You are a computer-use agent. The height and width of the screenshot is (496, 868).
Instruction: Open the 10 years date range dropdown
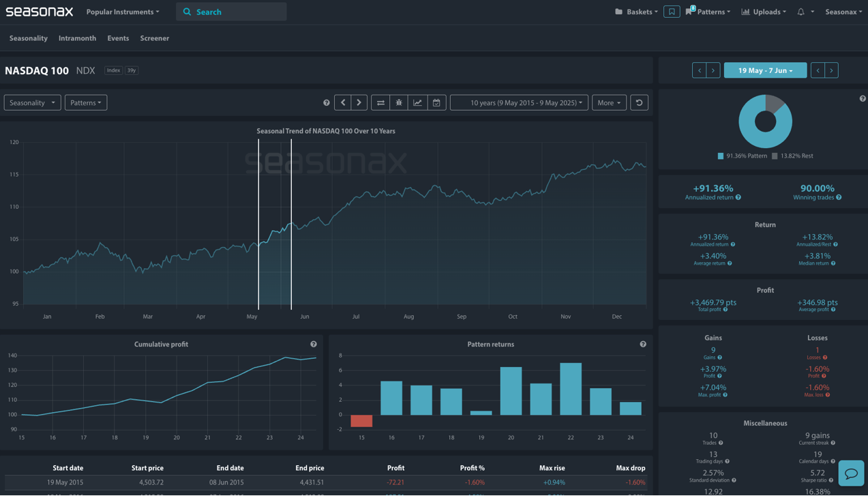tap(519, 102)
